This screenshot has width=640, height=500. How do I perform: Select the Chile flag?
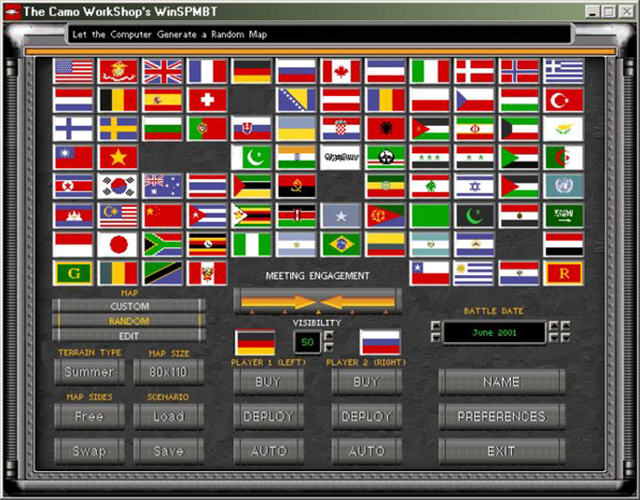430,273
